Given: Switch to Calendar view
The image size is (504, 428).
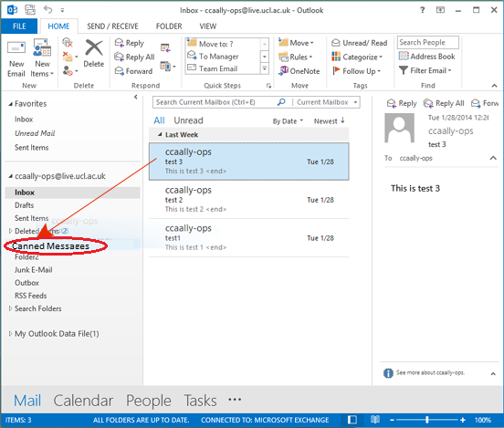Looking at the screenshot, I should [x=83, y=401].
